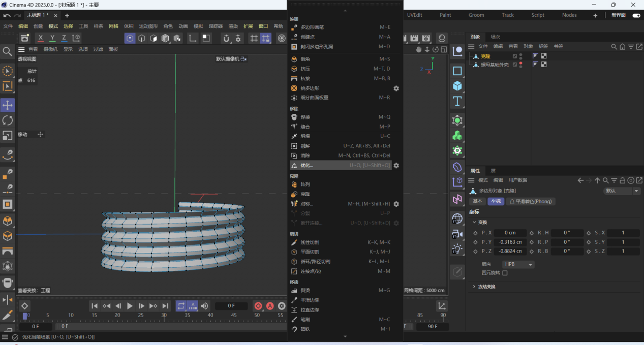Screen dimensions: 644x345
Task: Select the Move tool in left toolbar
Action: pos(8,105)
